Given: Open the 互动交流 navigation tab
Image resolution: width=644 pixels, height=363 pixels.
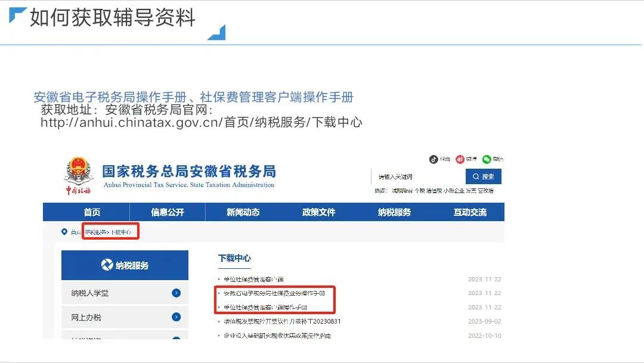Looking at the screenshot, I should pos(470,212).
